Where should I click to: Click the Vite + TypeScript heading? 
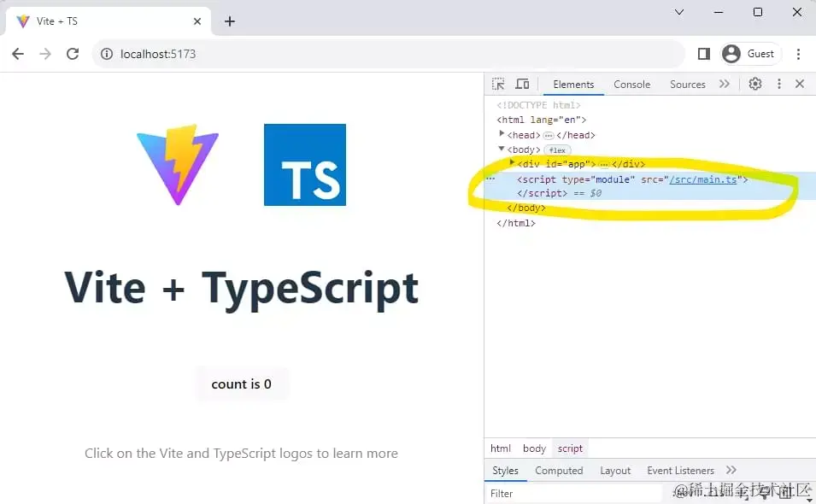pyautogui.click(x=242, y=289)
